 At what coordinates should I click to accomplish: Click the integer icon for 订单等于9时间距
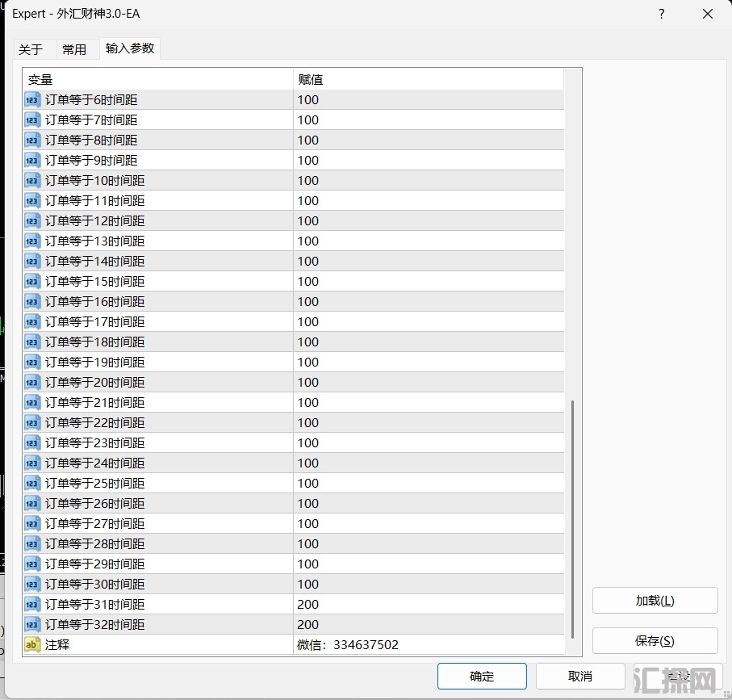32,161
